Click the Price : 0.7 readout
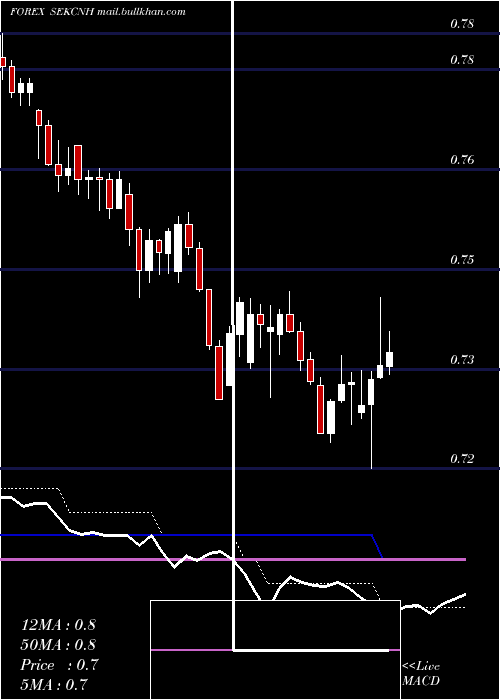 (59, 665)
